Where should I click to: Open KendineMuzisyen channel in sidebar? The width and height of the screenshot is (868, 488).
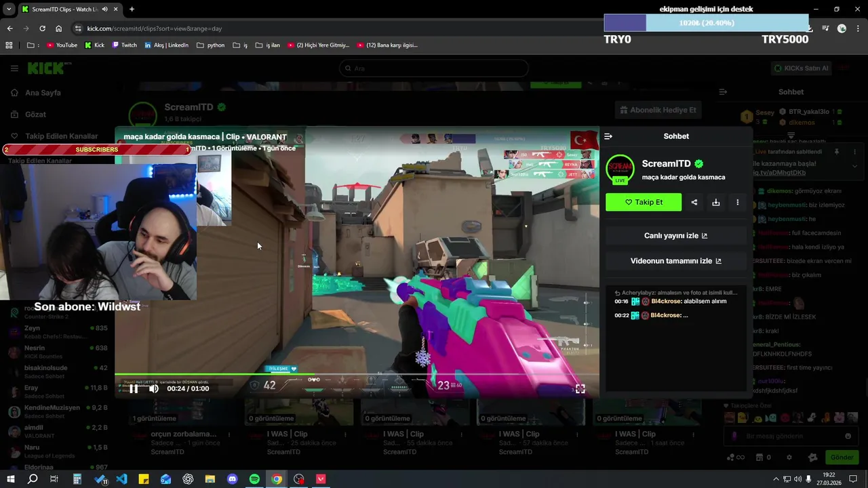pos(58,411)
